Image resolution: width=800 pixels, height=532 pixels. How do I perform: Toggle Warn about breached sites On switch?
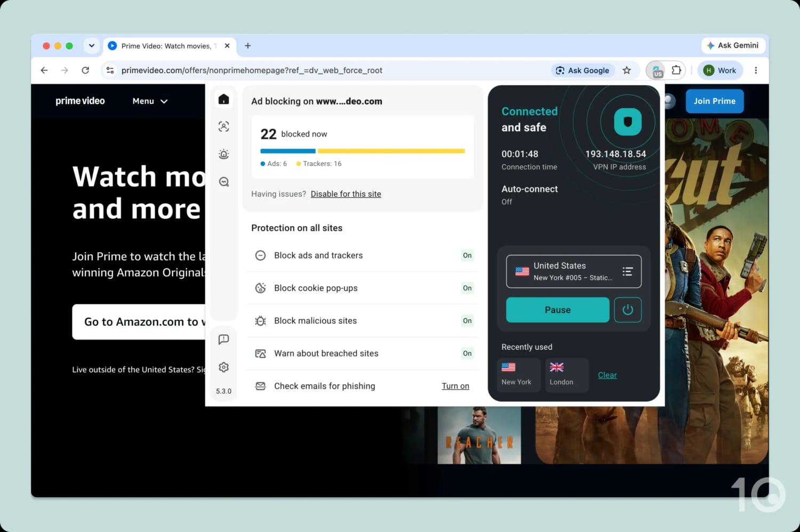pyautogui.click(x=467, y=353)
